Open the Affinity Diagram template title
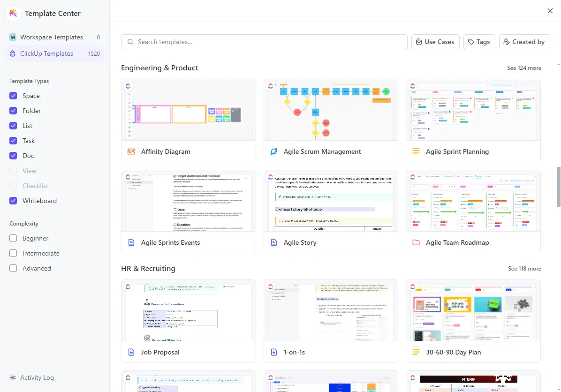The height and width of the screenshot is (392, 561). pyautogui.click(x=166, y=151)
